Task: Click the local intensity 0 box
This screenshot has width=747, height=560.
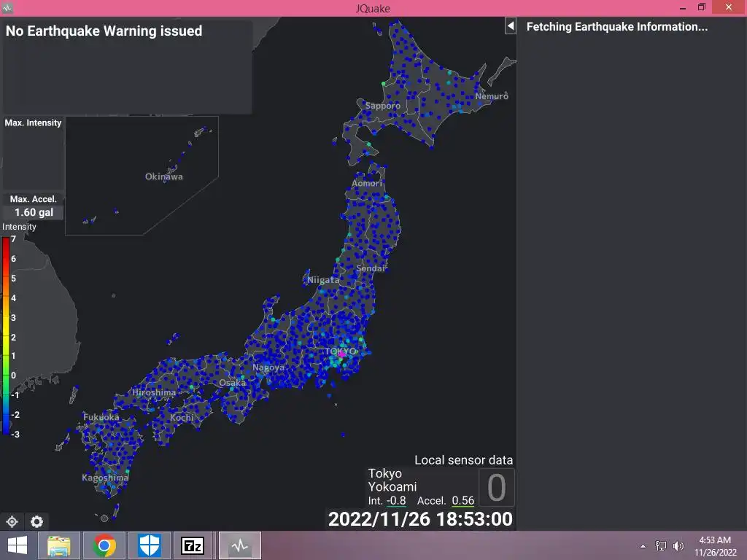Action: pyautogui.click(x=496, y=488)
